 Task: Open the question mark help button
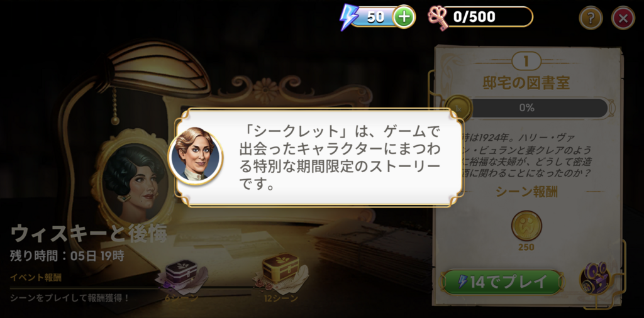[x=591, y=18]
